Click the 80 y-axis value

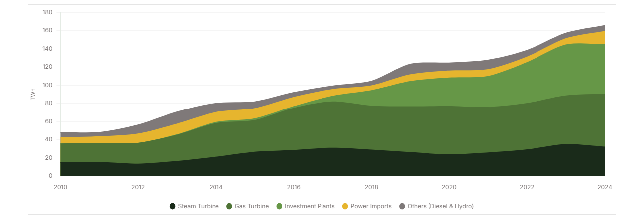coord(49,104)
